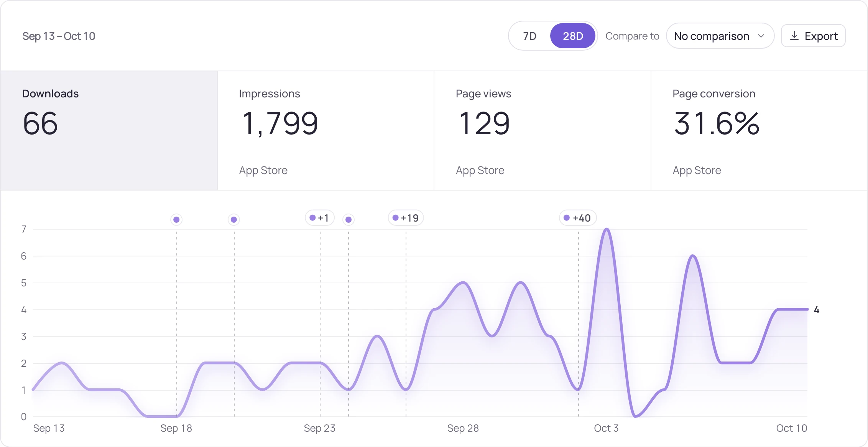Click the Sep 13 – Oct 10 date range
The image size is (868, 447).
pos(59,36)
